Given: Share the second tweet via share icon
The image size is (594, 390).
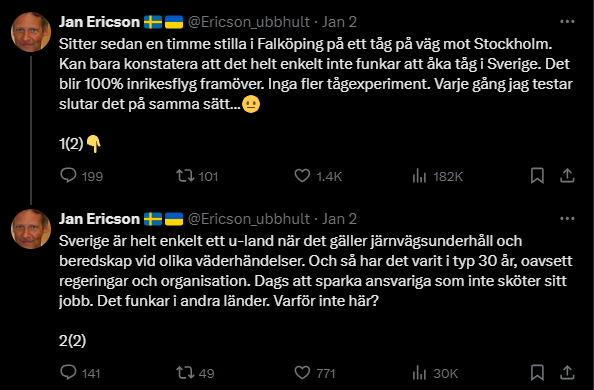Looking at the screenshot, I should tap(567, 373).
